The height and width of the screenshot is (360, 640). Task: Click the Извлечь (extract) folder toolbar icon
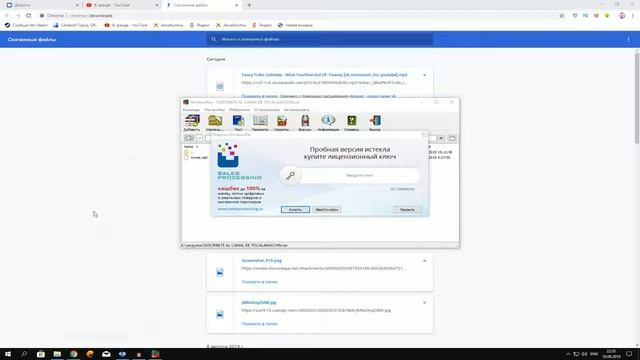(215, 121)
